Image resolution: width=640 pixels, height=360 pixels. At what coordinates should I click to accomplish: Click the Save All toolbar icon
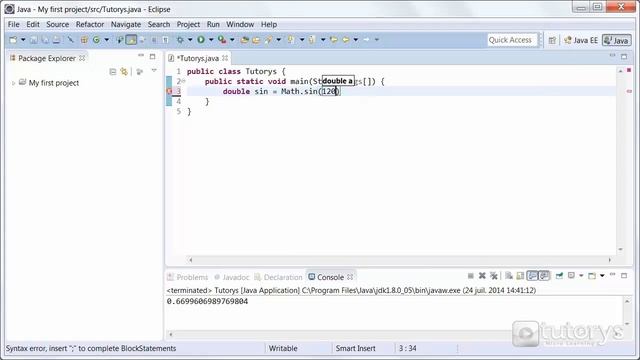click(45, 40)
